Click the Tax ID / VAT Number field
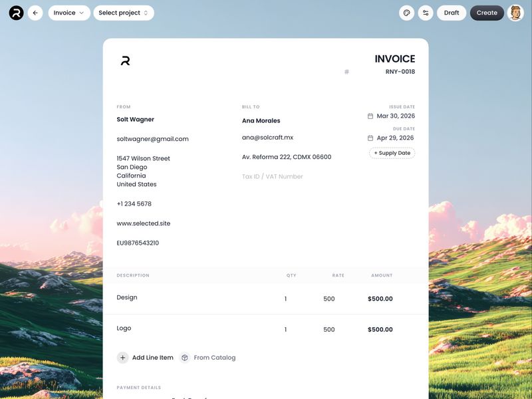Viewport: 532px width, 399px height. 273,176
